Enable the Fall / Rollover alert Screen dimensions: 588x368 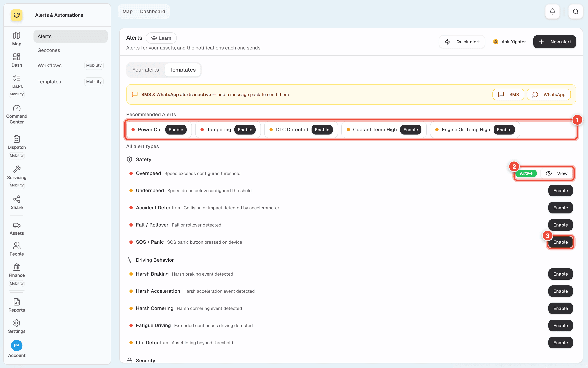[560, 225]
